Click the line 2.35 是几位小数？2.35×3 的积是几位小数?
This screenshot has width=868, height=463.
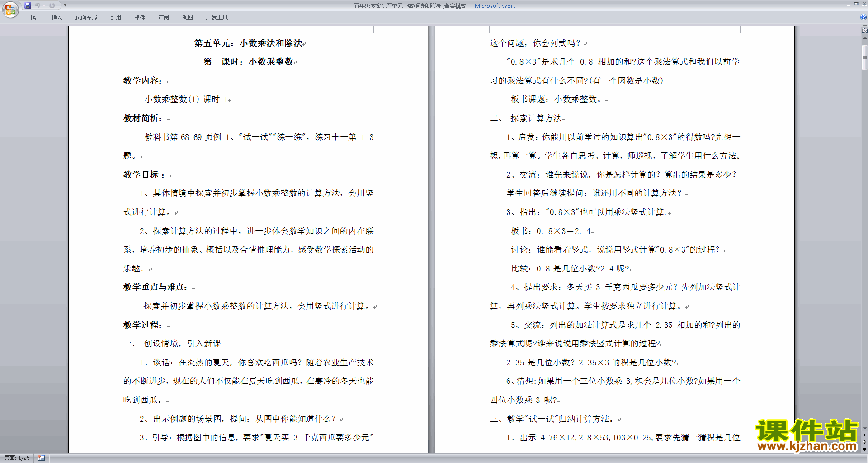[591, 363]
